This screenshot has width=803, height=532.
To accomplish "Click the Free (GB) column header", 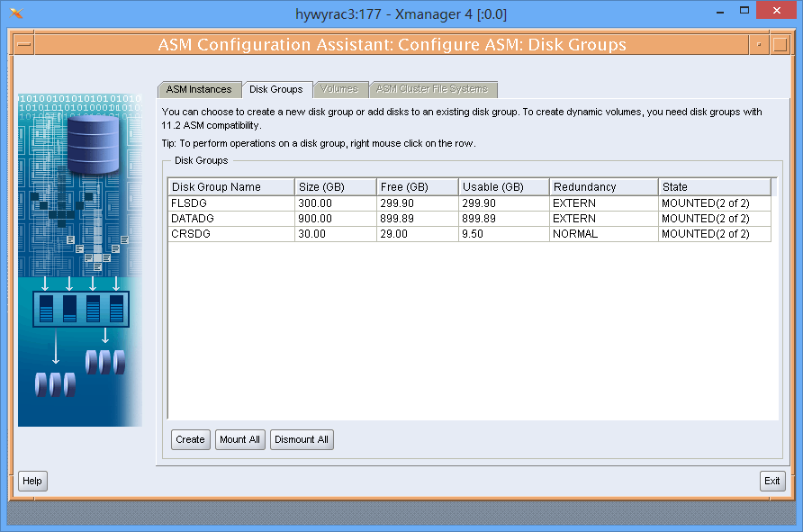I will 418,187.
